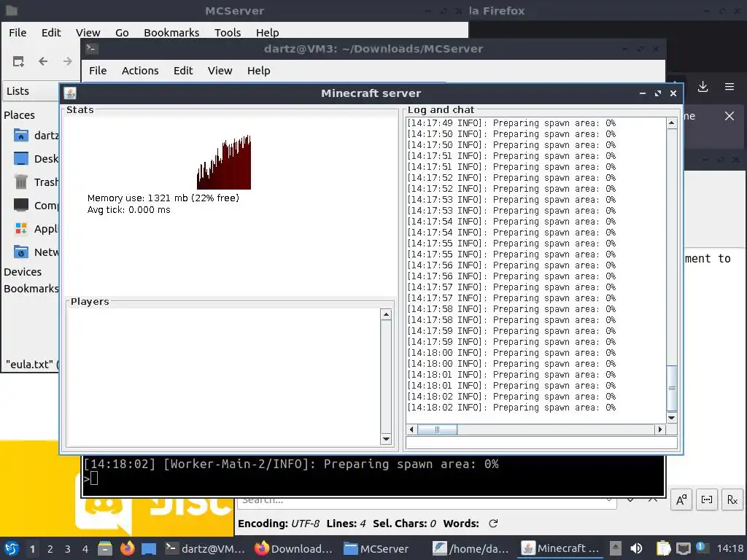
Task: Click the log vertical scrollbar up arrow
Action: pyautogui.click(x=672, y=122)
